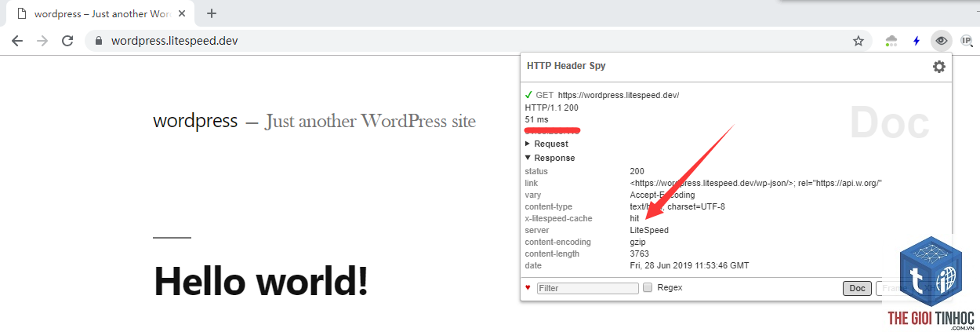Open the Hello world! post title
This screenshot has height=332, width=980.
click(261, 280)
